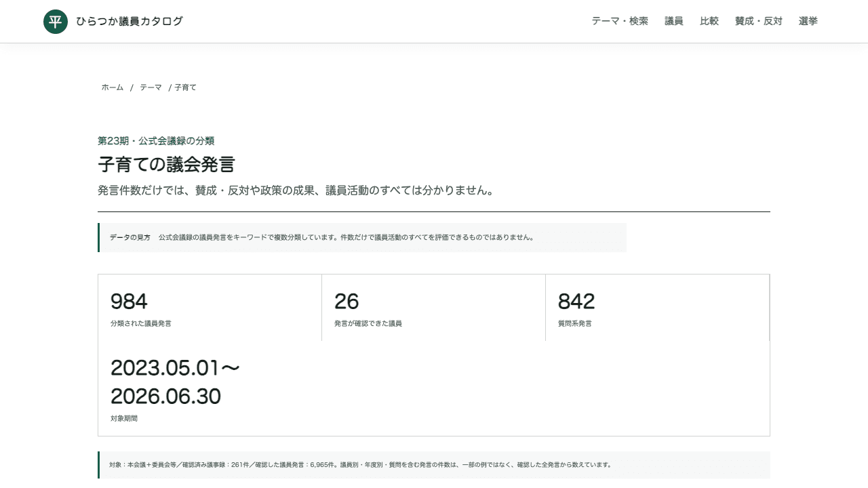Open the 賛成・反対 navigation item

(759, 22)
